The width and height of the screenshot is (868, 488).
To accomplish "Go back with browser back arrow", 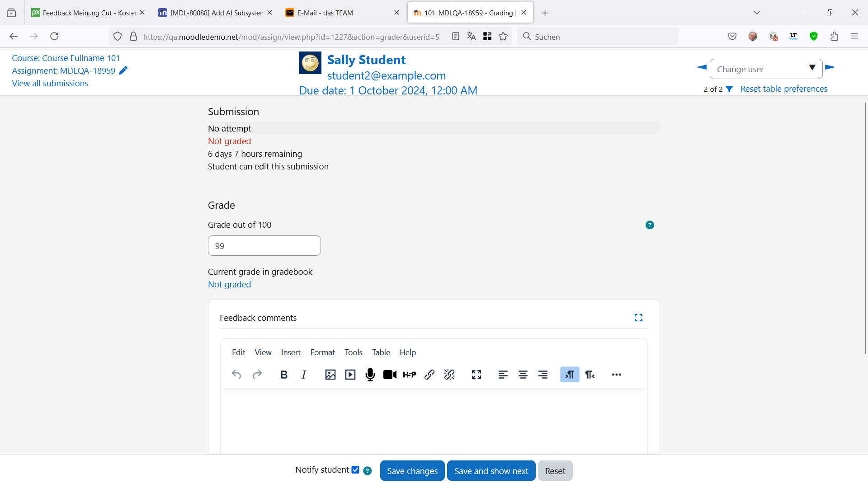I will [14, 36].
